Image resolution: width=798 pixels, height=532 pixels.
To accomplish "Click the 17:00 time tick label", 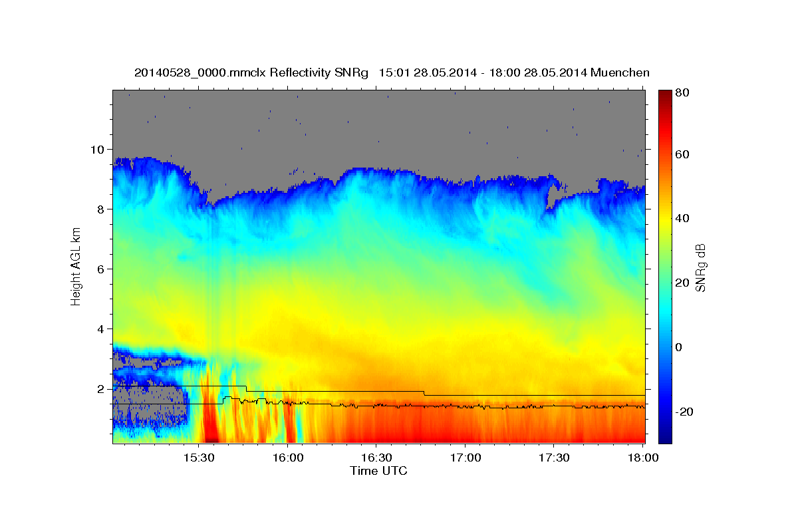I will 465,458.
